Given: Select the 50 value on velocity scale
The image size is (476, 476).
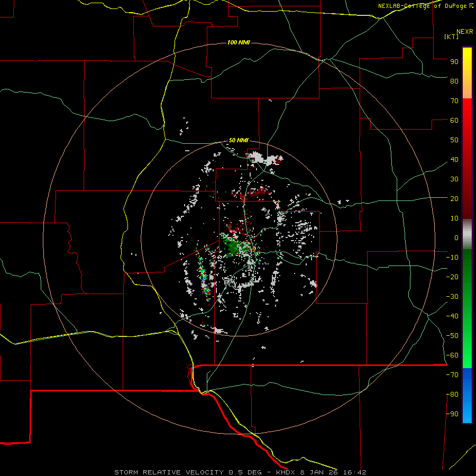Looking at the screenshot, I should (x=454, y=140).
